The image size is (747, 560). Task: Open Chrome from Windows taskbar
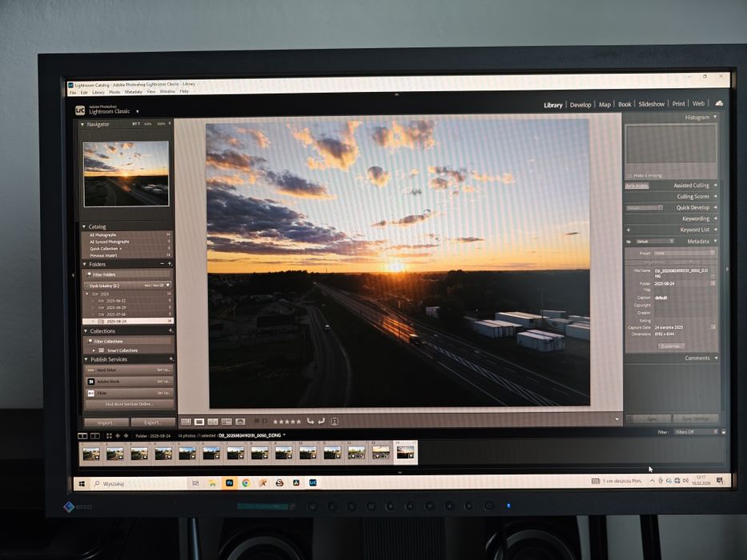click(246, 483)
